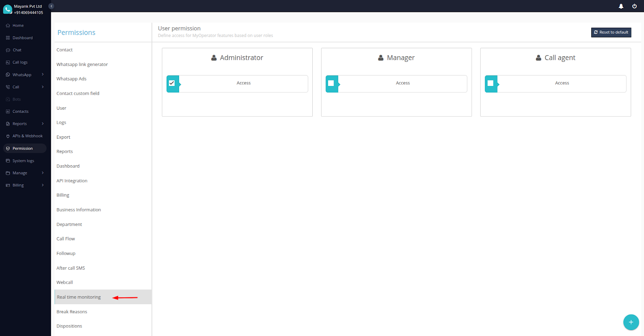
Task: Open System logs in sidebar
Action: click(x=23, y=161)
